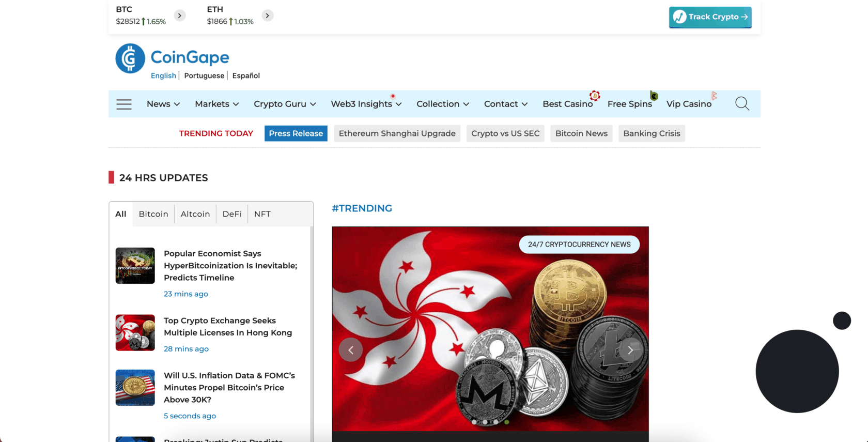This screenshot has width=868, height=442.
Task: Switch language to Español
Action: pos(246,75)
